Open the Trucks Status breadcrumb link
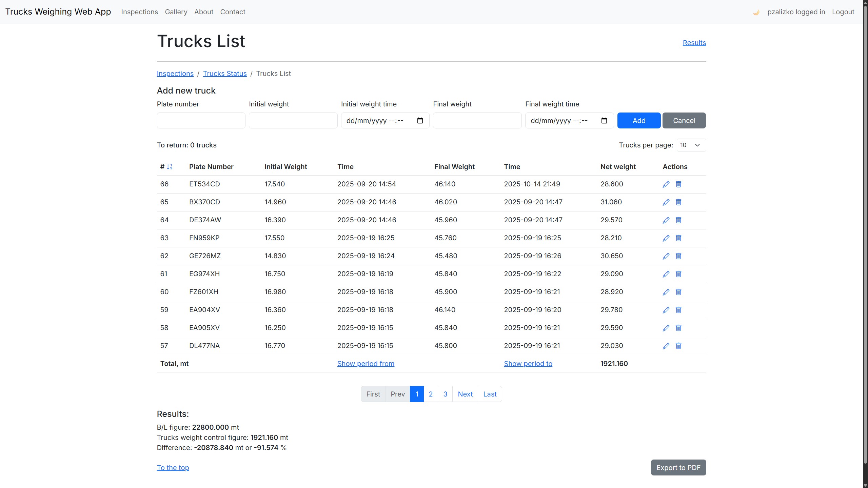This screenshot has height=488, width=868. [225, 74]
